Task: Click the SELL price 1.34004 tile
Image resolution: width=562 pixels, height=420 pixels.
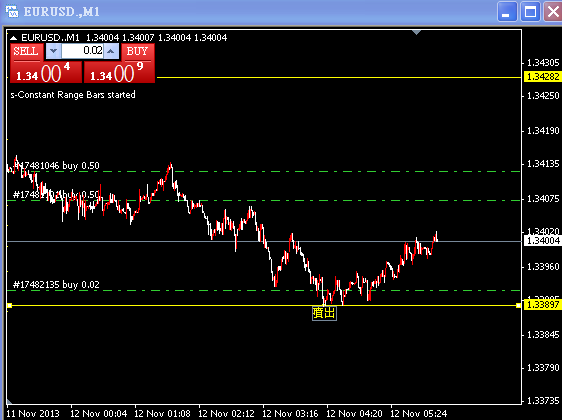Action: [46, 72]
